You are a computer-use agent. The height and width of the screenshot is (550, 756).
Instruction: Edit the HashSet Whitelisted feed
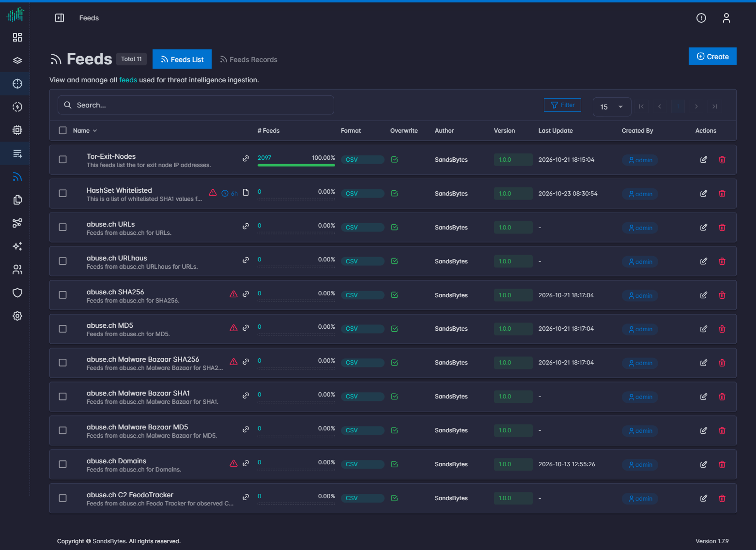point(704,194)
